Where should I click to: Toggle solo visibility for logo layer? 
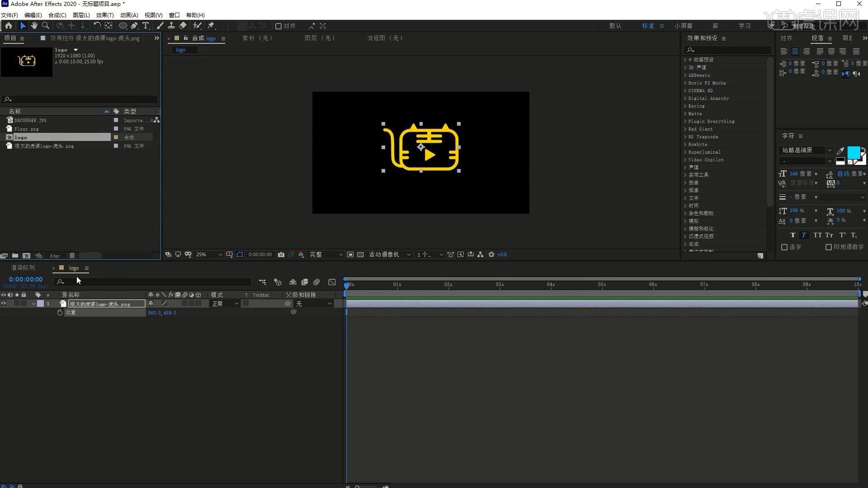[16, 304]
